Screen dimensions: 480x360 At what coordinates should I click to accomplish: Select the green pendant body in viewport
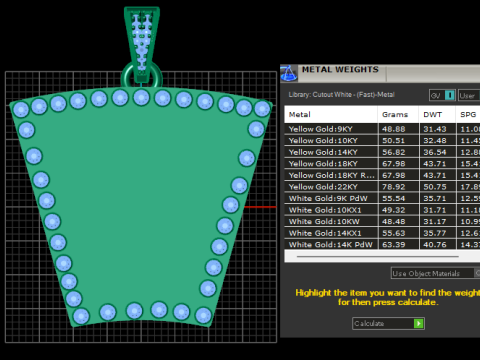(x=140, y=207)
